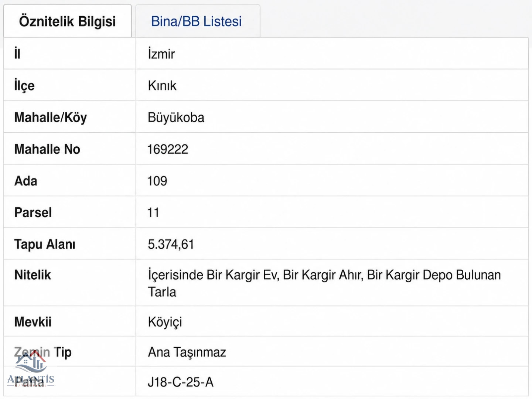Image resolution: width=532 pixels, height=399 pixels.
Task: Click the Köyiçi Mevkii value
Action: 165,322
